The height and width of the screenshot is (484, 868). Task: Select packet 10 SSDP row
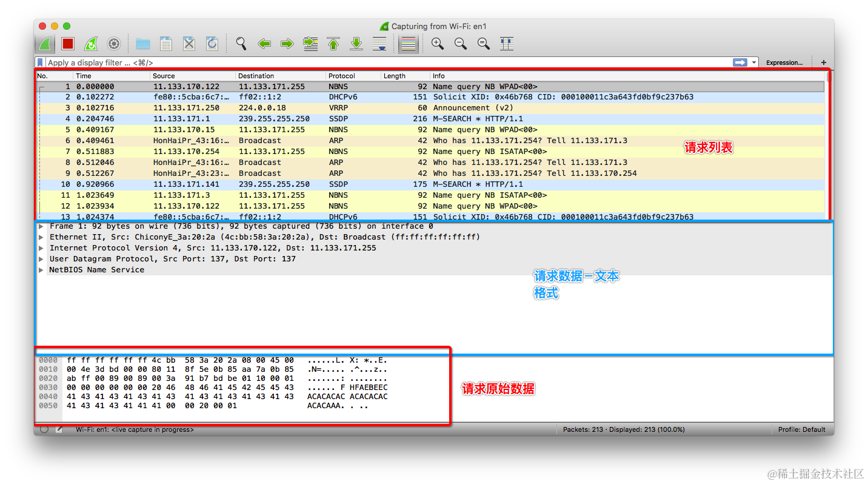coord(430,184)
